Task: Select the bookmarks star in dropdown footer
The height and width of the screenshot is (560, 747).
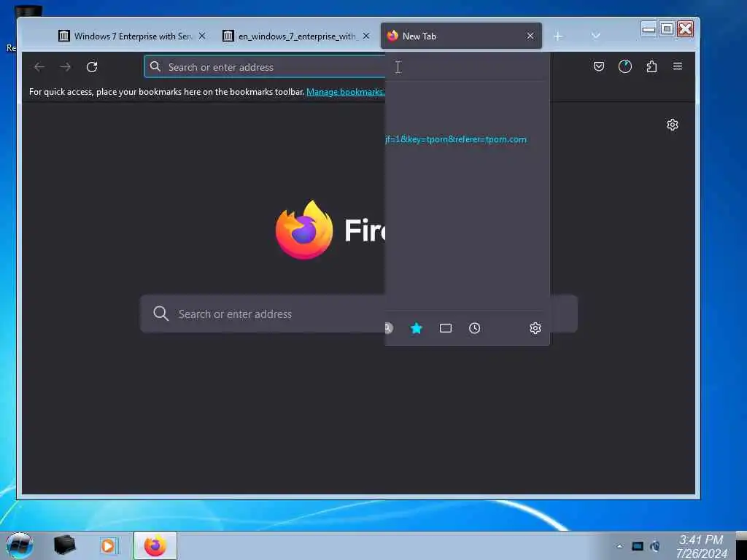Action: 417,328
